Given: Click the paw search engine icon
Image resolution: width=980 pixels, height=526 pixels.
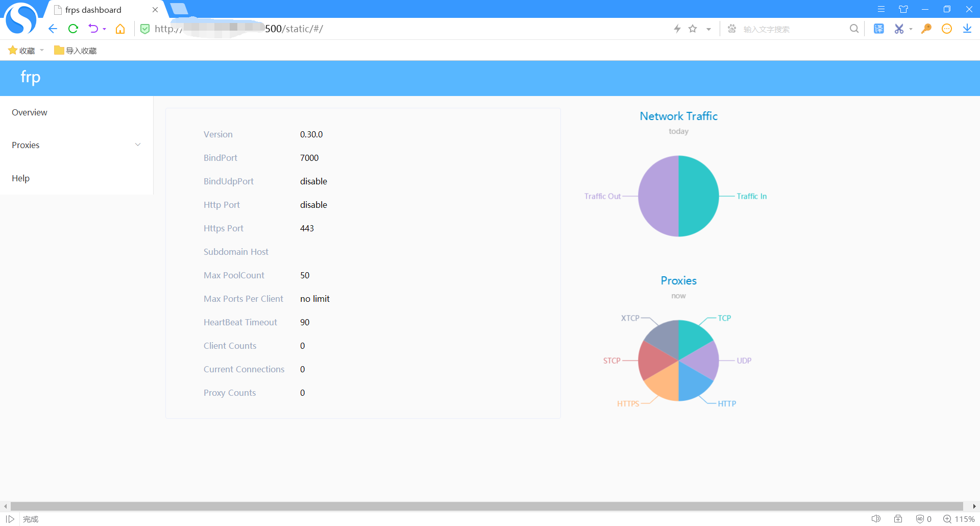Looking at the screenshot, I should click(x=732, y=29).
